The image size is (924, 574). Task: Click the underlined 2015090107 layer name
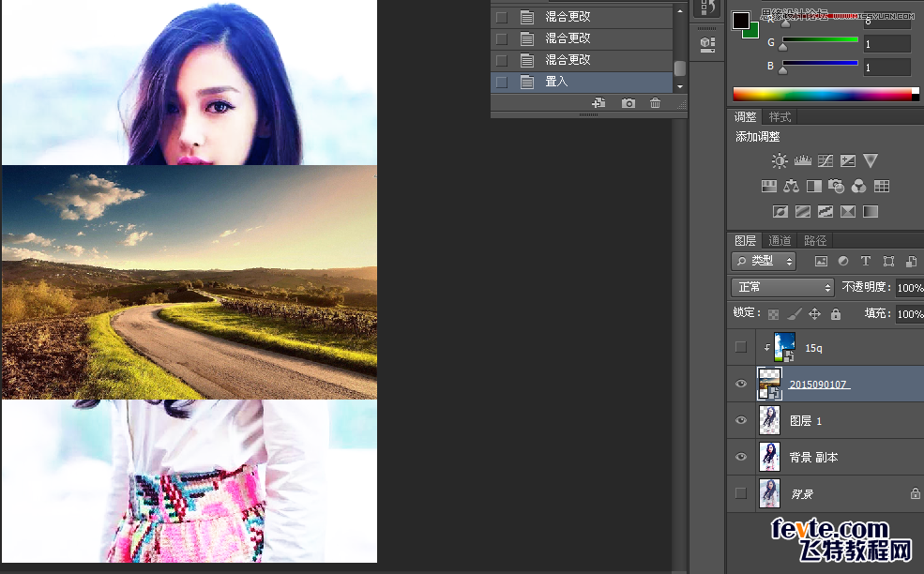click(x=817, y=384)
